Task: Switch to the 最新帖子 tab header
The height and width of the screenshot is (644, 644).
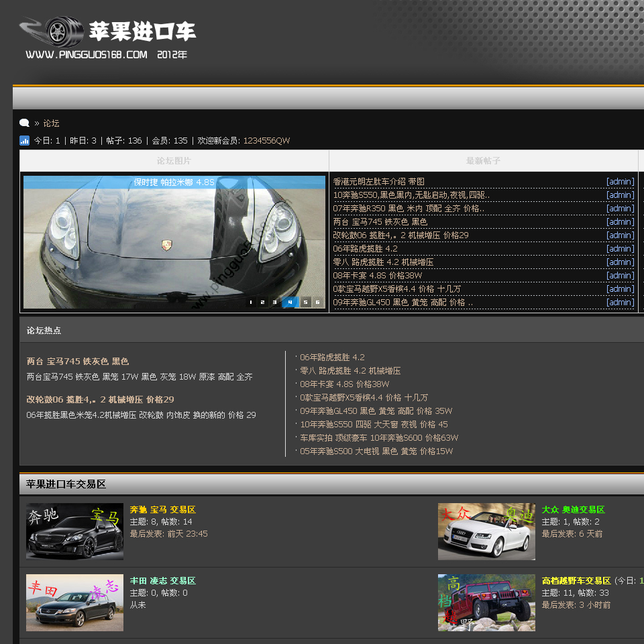Action: coord(484,160)
